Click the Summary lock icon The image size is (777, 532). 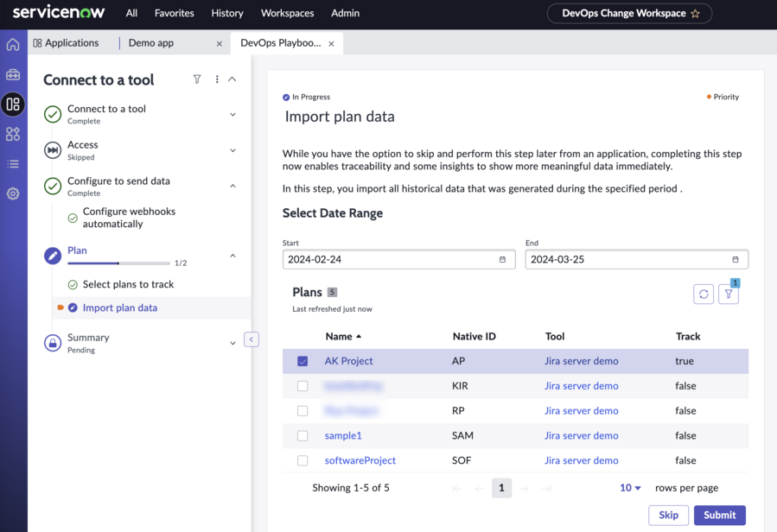click(53, 343)
